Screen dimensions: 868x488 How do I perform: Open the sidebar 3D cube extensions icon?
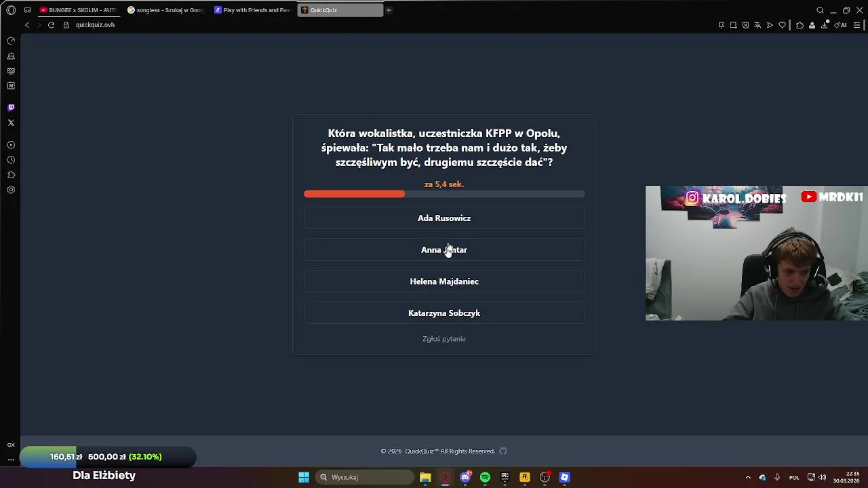point(11,175)
